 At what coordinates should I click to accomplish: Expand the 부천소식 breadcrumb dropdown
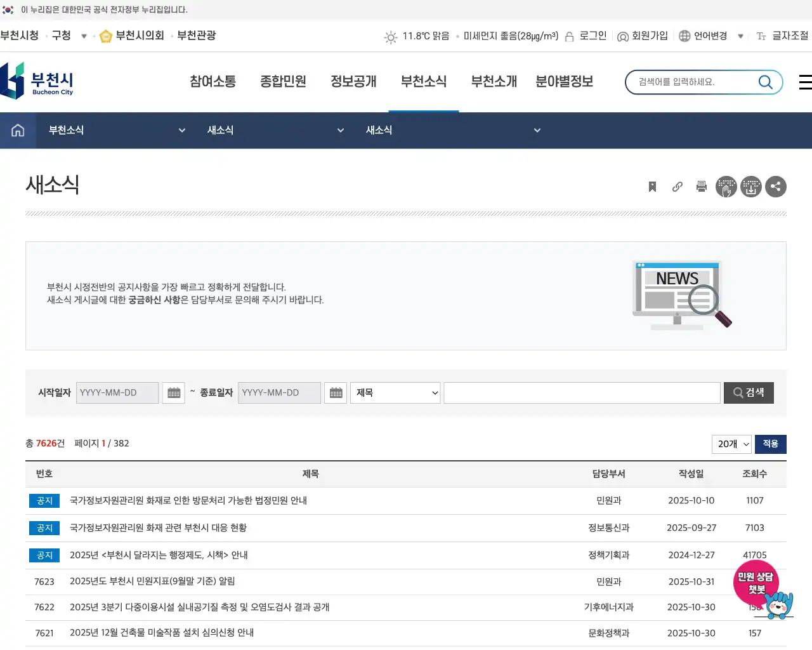182,130
